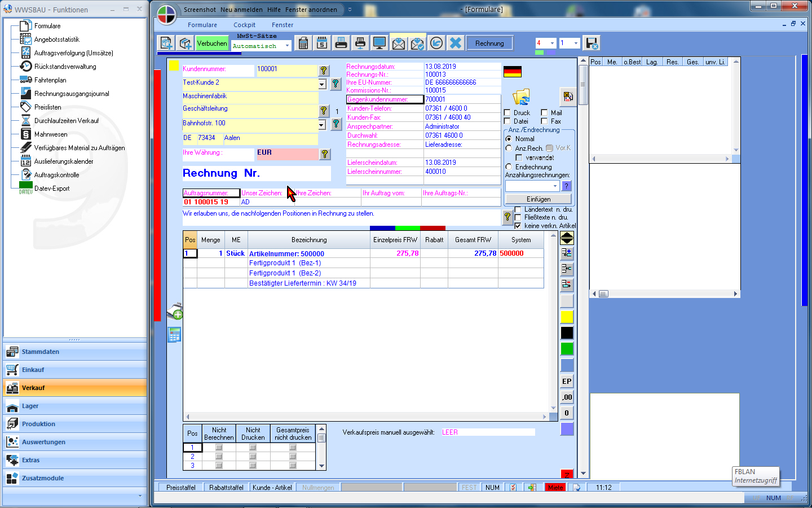Pick the yellow color swatch in sidebar
Image resolution: width=812 pixels, height=508 pixels.
point(567,317)
